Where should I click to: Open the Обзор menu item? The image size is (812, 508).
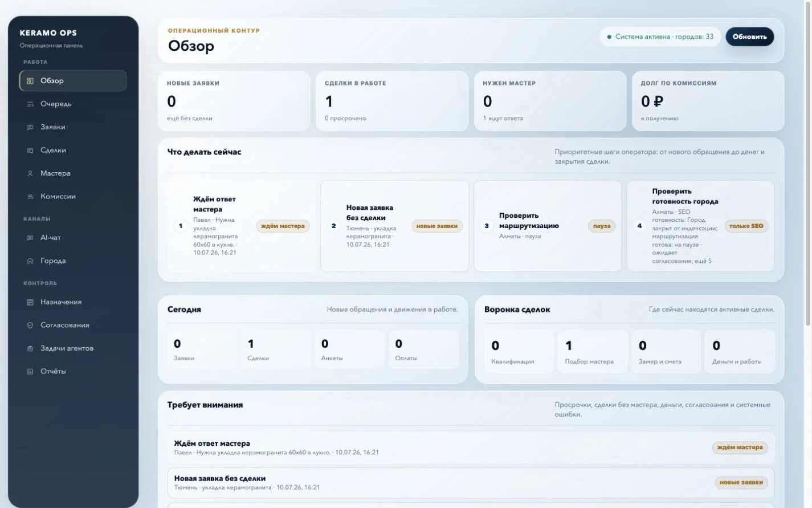[73, 80]
